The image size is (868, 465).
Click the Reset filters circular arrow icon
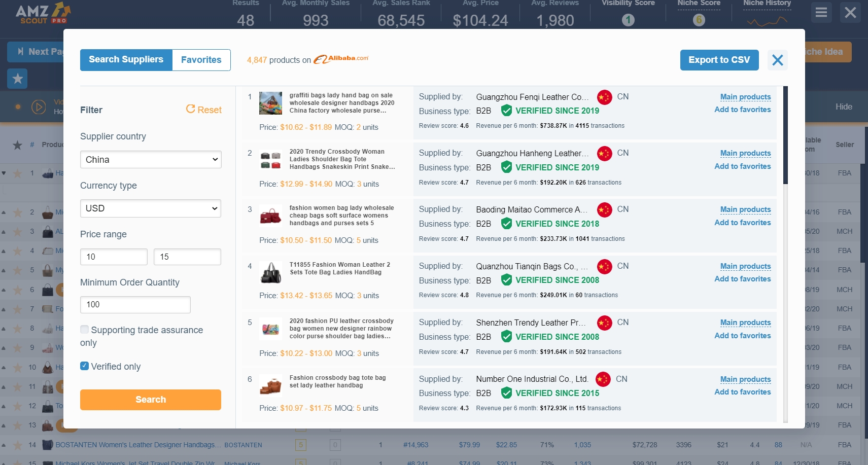point(191,109)
